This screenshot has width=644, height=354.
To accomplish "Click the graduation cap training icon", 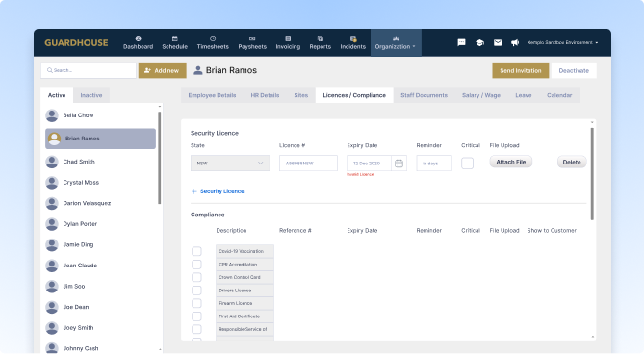I will (479, 42).
